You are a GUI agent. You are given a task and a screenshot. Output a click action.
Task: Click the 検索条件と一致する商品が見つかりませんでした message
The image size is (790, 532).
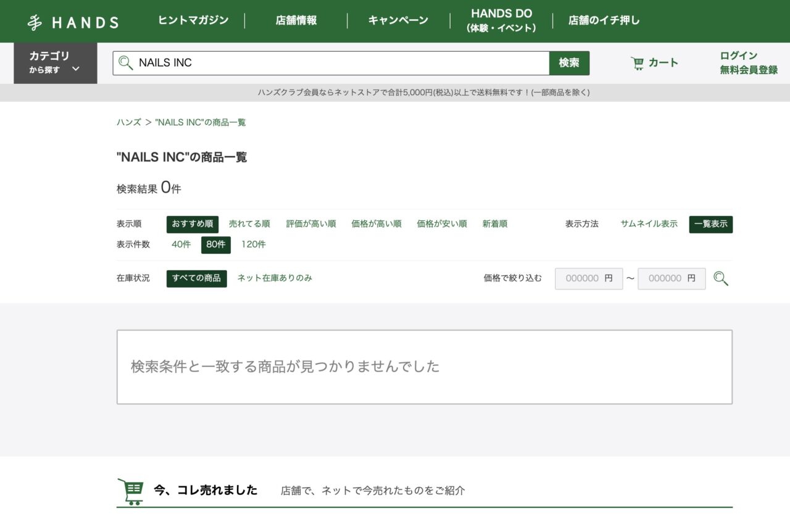click(285, 367)
